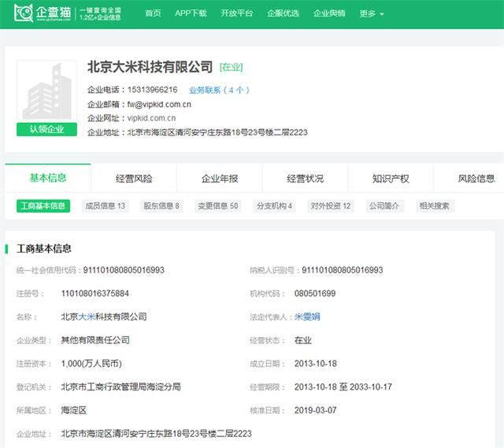Click the 统一社会信用代码 value 911101080805016993
The height and width of the screenshot is (448, 504).
pos(124,270)
